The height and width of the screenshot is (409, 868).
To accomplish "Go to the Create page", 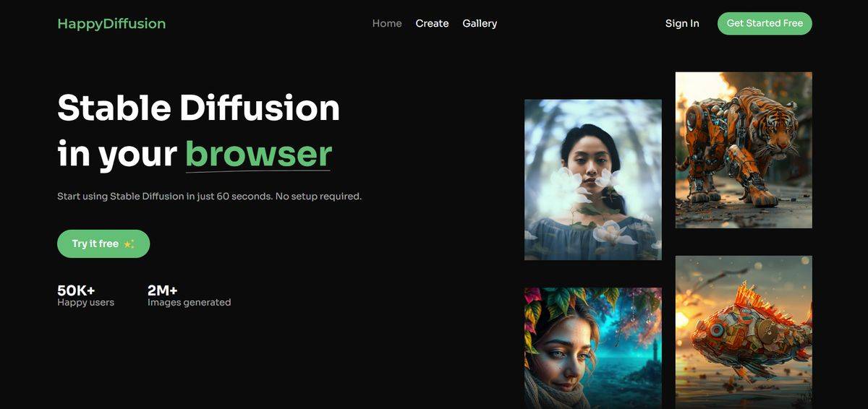I will [x=432, y=24].
